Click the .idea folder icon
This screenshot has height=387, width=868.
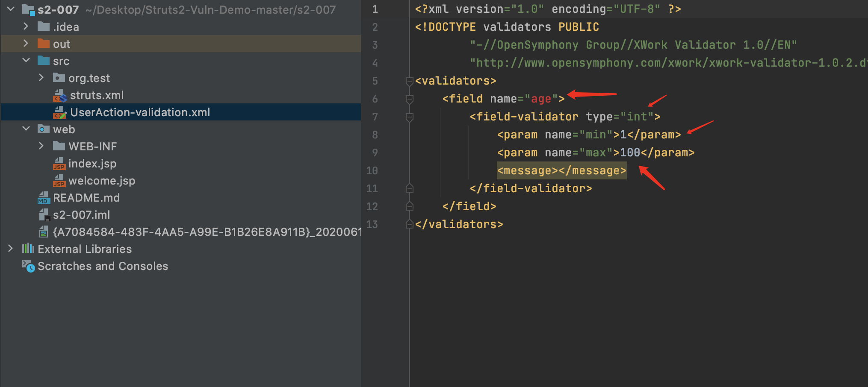coord(44,26)
